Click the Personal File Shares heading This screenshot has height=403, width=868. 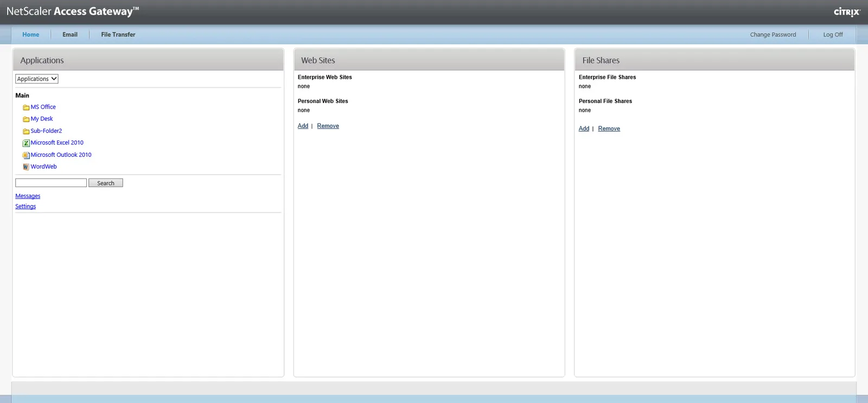[605, 101]
